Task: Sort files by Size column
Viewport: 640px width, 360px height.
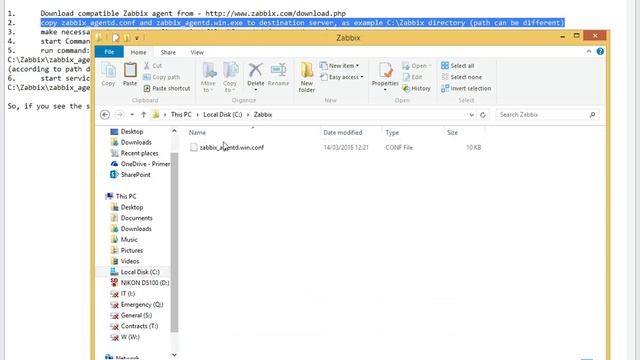Action: tap(452, 133)
